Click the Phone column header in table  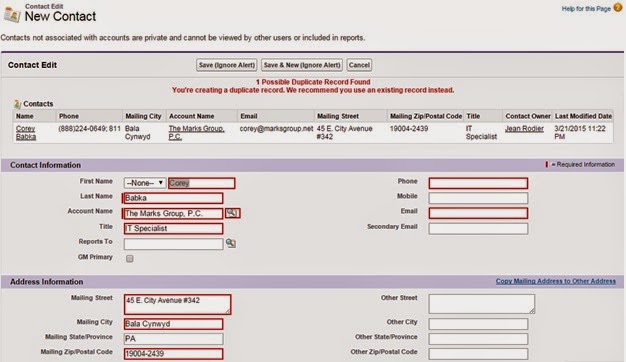[x=69, y=116]
